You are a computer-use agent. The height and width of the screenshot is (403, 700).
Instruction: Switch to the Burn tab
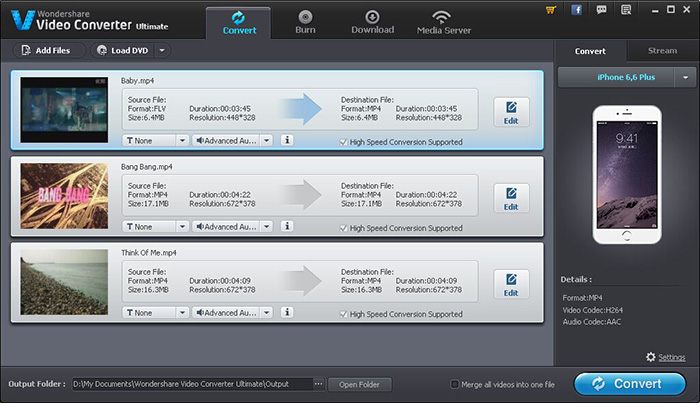coord(305,22)
